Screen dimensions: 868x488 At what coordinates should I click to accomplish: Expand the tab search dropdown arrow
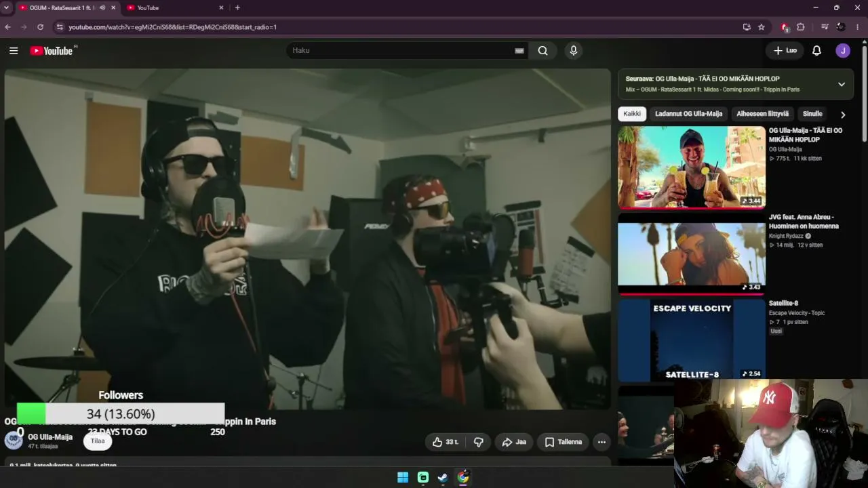(7, 7)
